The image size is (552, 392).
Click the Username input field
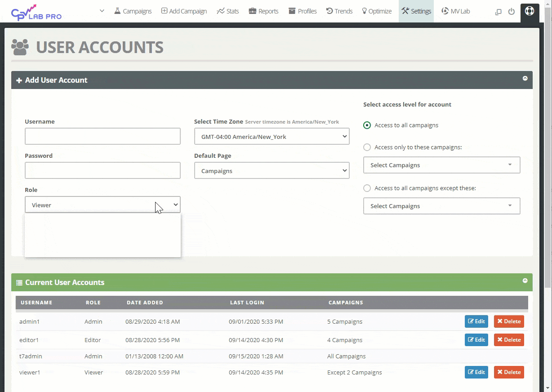point(102,136)
